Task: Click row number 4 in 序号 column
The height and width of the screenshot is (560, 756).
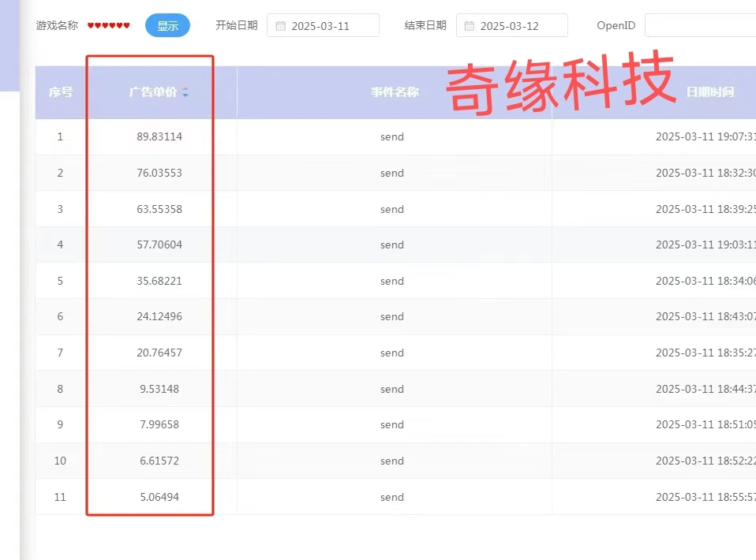Action: (60, 245)
